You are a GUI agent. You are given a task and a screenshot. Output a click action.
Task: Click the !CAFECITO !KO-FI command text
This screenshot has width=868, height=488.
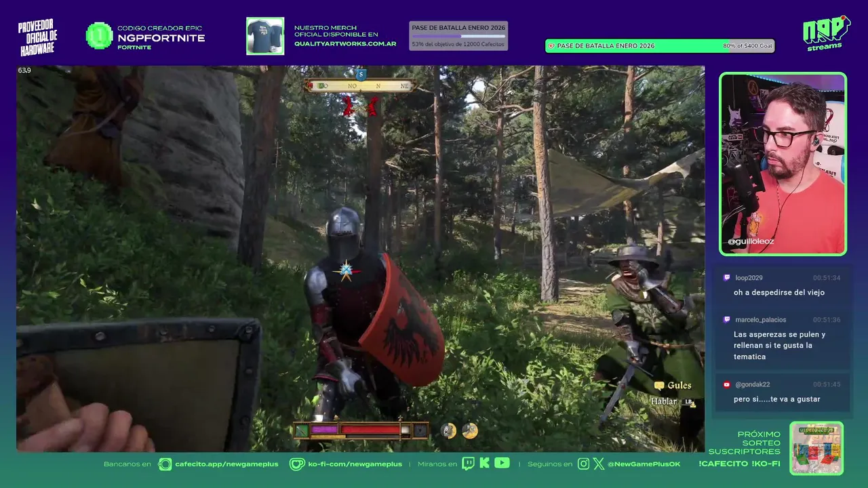pos(739,464)
